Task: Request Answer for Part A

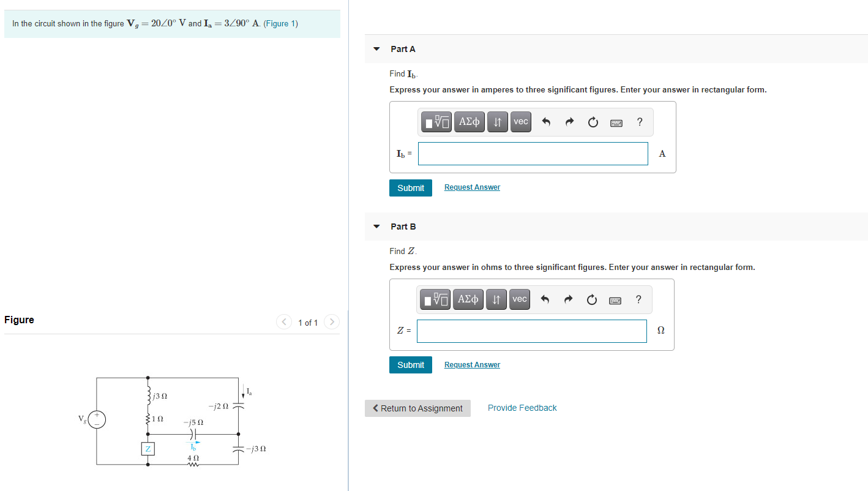Action: pos(472,187)
